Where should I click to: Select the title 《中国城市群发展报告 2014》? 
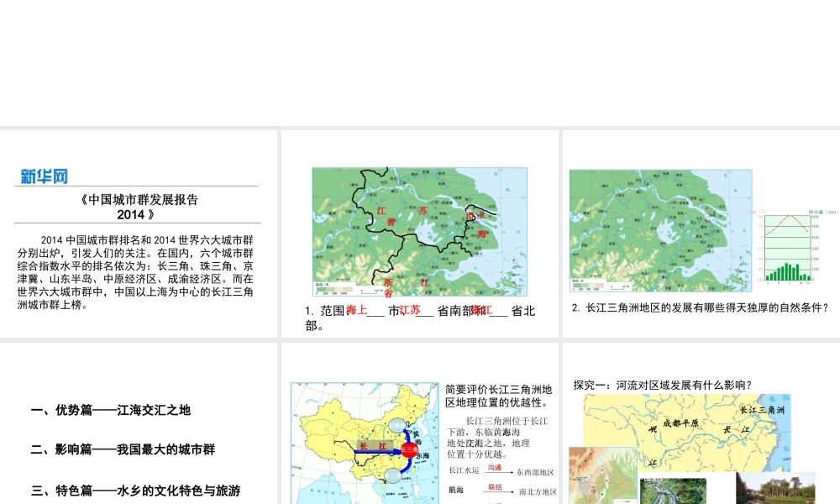139,207
